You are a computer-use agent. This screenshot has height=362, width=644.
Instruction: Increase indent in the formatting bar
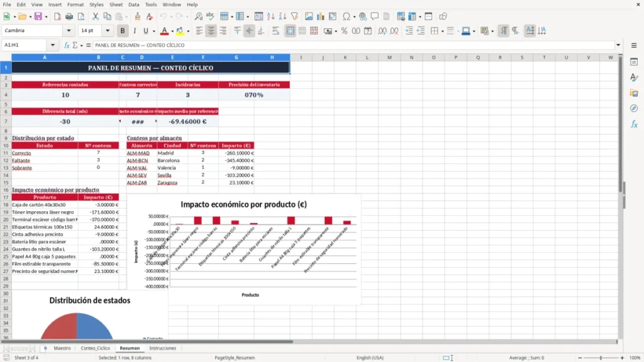point(409,31)
